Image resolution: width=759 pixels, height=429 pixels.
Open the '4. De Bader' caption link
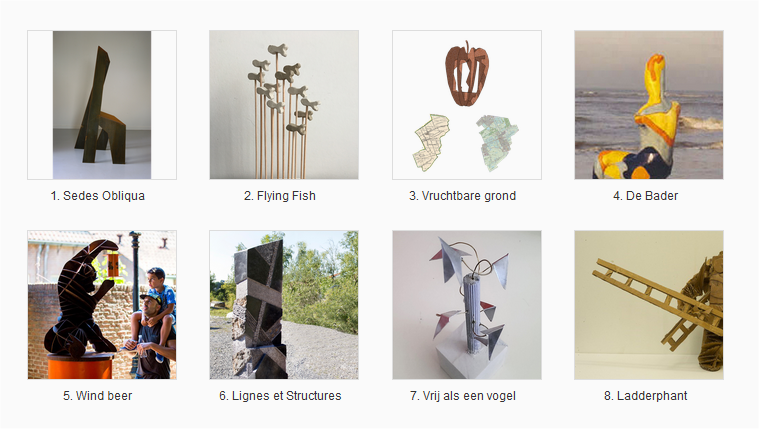[x=645, y=196]
